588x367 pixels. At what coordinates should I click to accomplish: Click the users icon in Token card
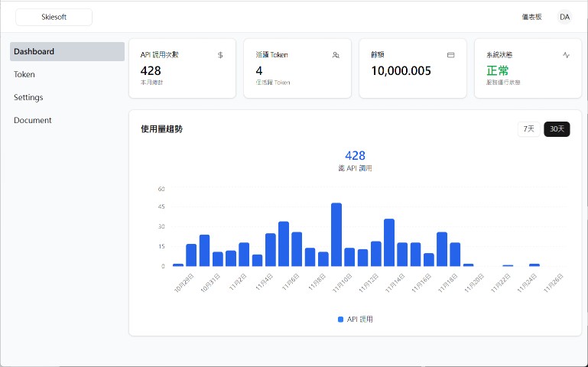(336, 55)
